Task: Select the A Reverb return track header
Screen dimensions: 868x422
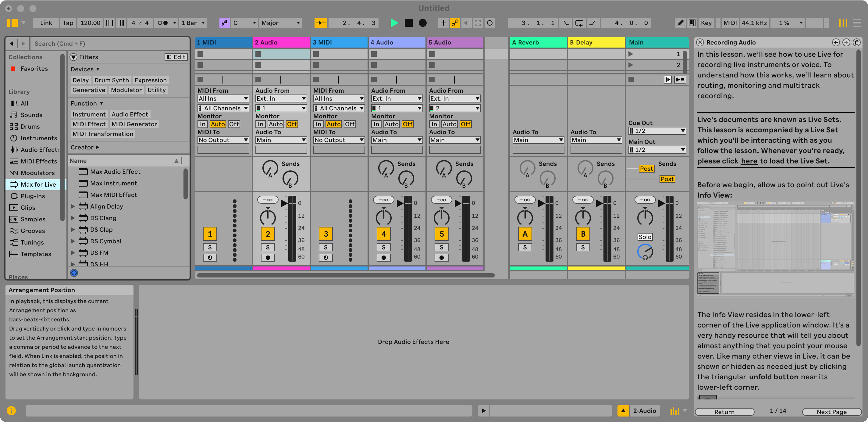Action: pos(538,42)
